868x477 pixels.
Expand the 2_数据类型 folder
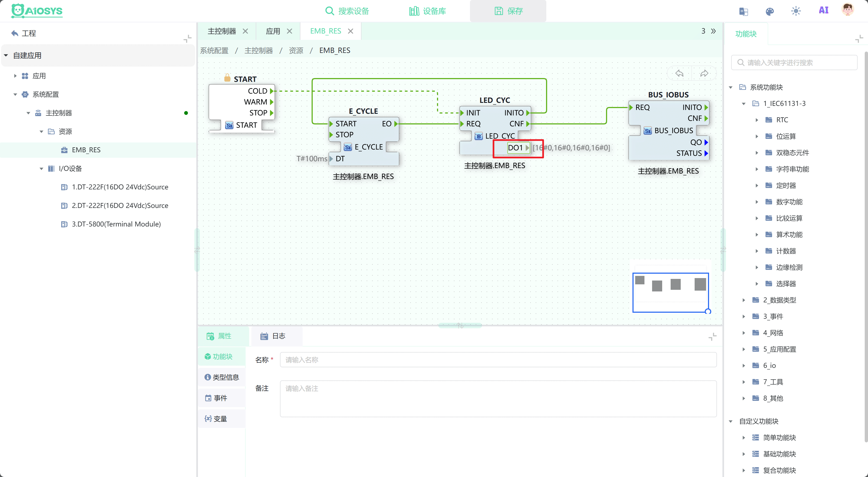point(744,300)
